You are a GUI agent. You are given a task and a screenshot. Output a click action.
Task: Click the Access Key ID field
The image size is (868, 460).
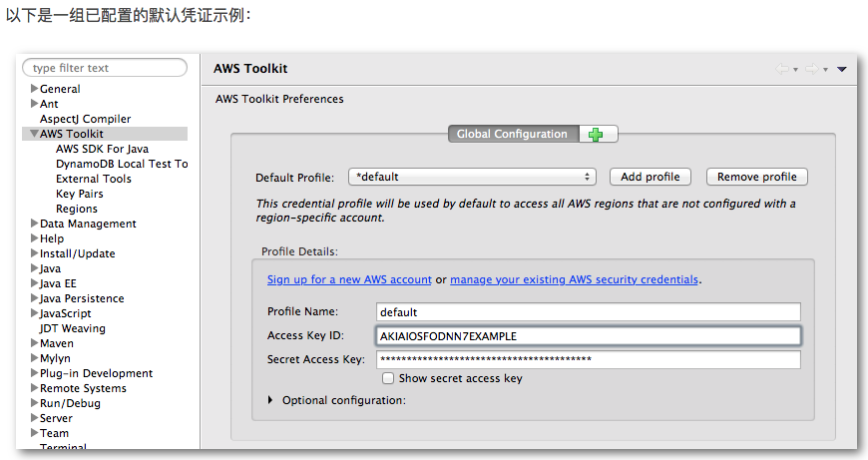(589, 336)
